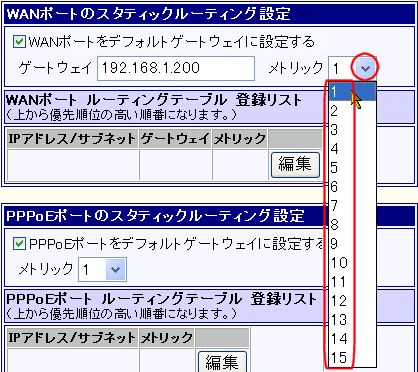
Task: Select metric value 15 in dropdown list
Action: click(352, 358)
